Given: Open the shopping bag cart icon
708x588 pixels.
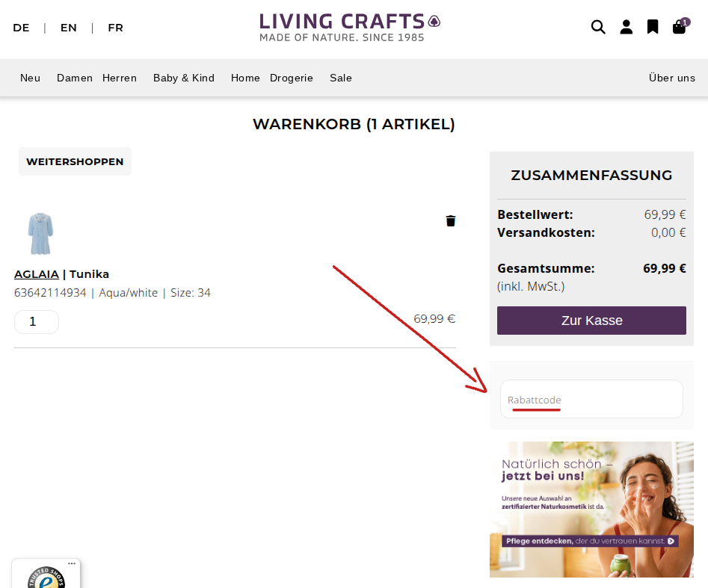Looking at the screenshot, I should point(679,28).
